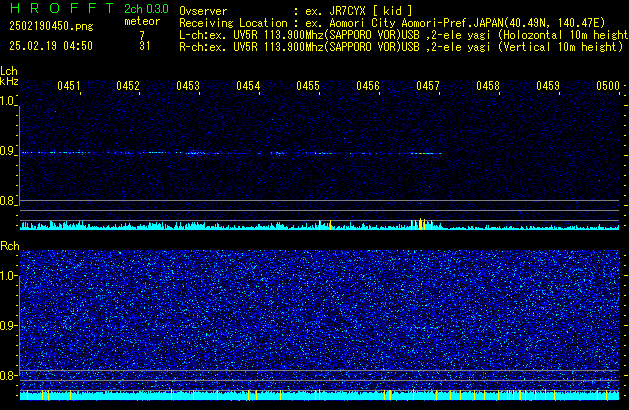Click the Rch 0.8 kHz axis label
This screenshot has height=410, width=629.
pyautogui.click(x=8, y=375)
